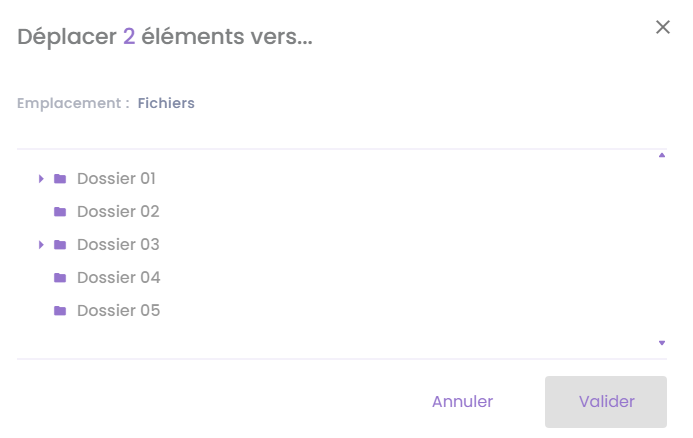
Task: Expand the Dossier 01 tree arrow
Action: 41,179
